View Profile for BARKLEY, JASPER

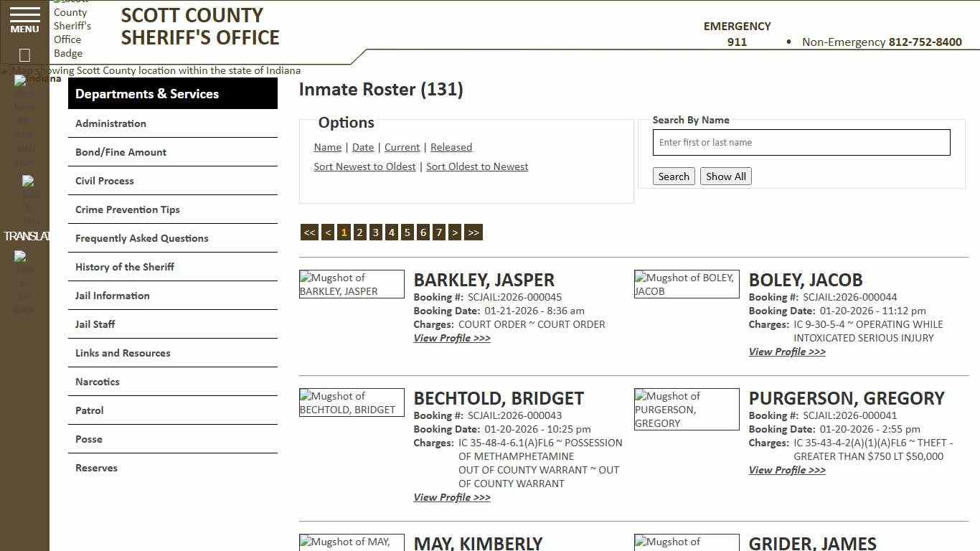451,338
